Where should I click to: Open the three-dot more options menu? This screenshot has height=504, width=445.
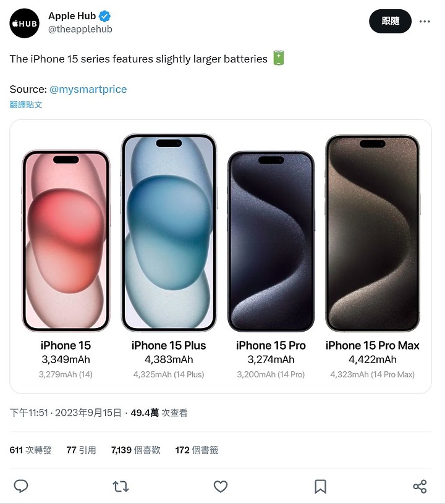pyautogui.click(x=425, y=22)
